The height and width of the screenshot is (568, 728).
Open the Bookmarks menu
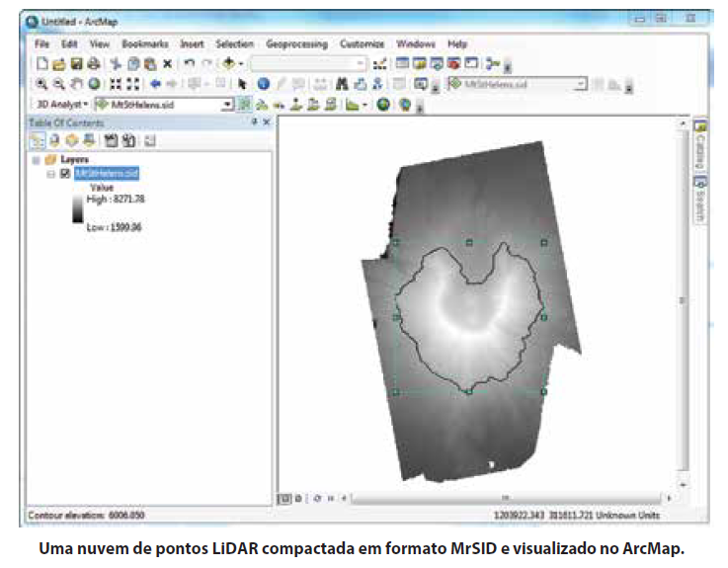click(x=145, y=44)
